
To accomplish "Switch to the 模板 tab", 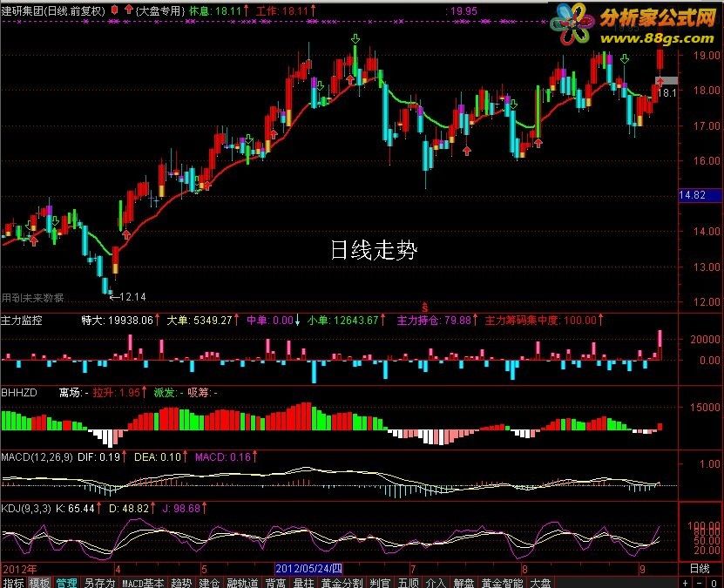I will pyautogui.click(x=40, y=583).
